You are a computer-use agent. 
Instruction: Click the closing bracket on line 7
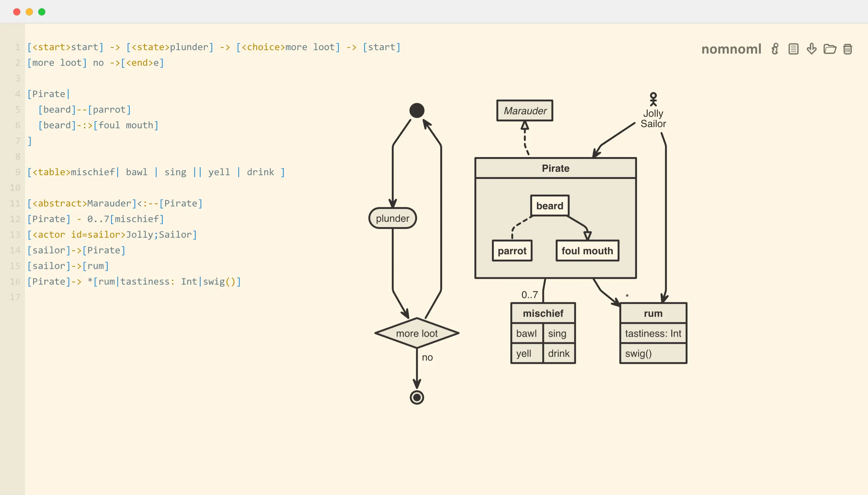tap(30, 141)
